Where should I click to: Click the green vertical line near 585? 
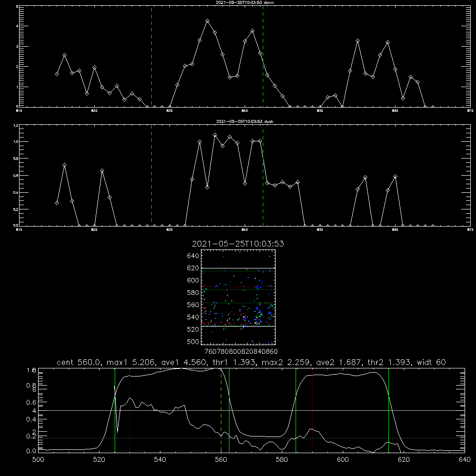[296, 410]
